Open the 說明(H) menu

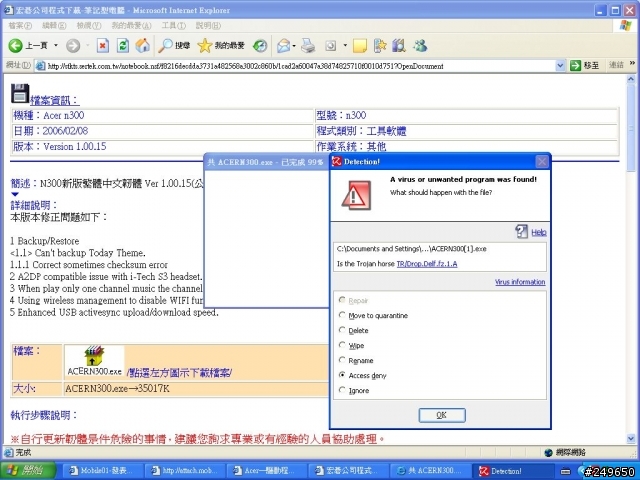click(208, 26)
